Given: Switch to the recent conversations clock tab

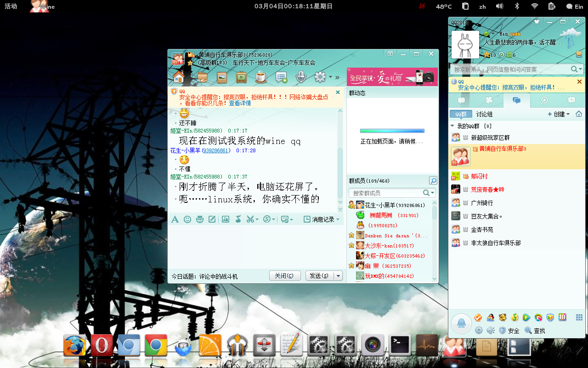Looking at the screenshot, I should click(x=571, y=100).
